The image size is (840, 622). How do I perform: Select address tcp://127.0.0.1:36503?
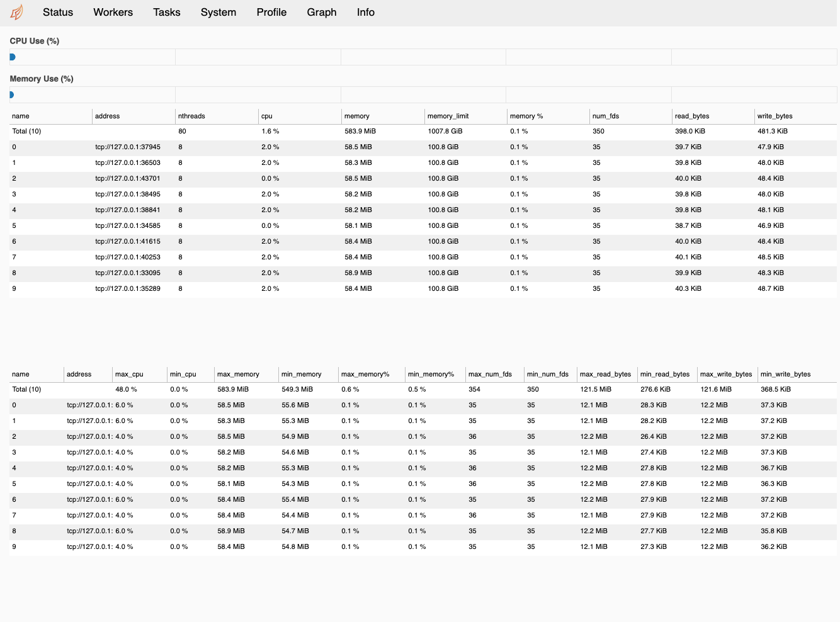(128, 162)
